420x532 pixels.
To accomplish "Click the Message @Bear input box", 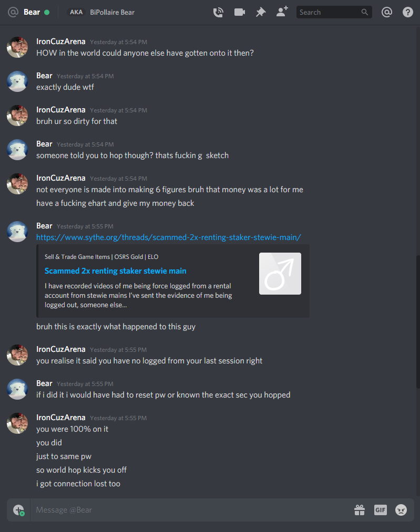I will pyautogui.click(x=190, y=509).
